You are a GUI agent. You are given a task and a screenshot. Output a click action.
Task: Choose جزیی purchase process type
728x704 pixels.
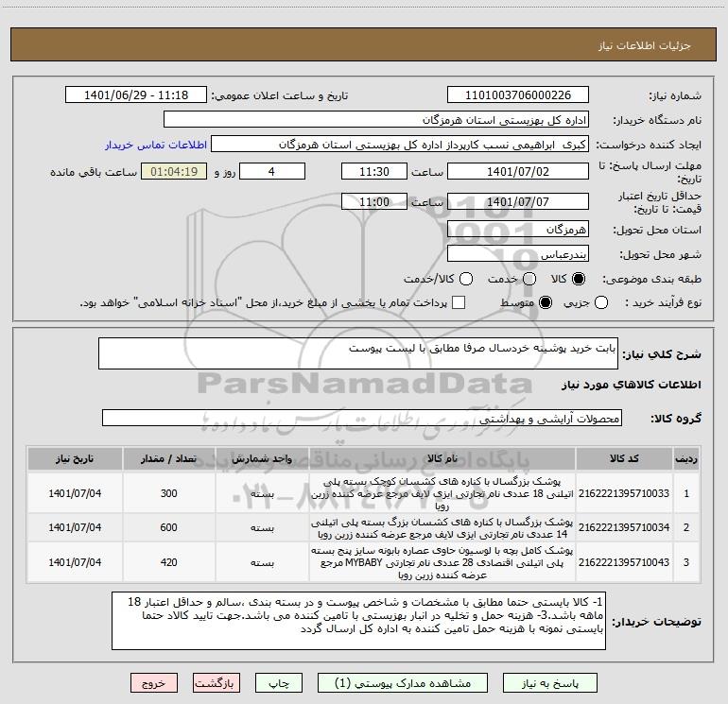point(600,302)
